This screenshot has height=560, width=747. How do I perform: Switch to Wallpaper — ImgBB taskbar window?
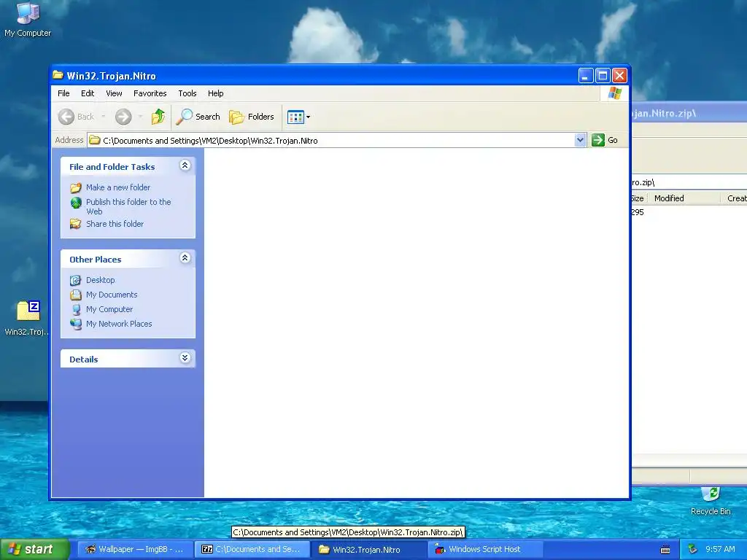pyautogui.click(x=134, y=550)
